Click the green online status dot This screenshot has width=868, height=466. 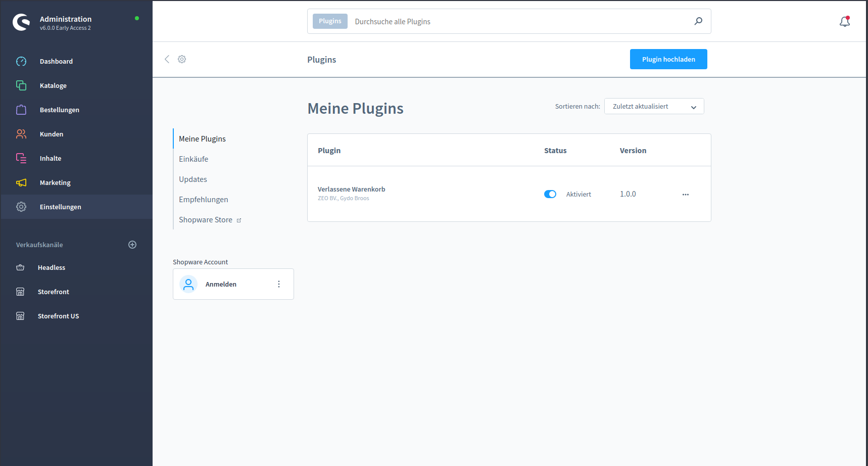[x=137, y=18]
